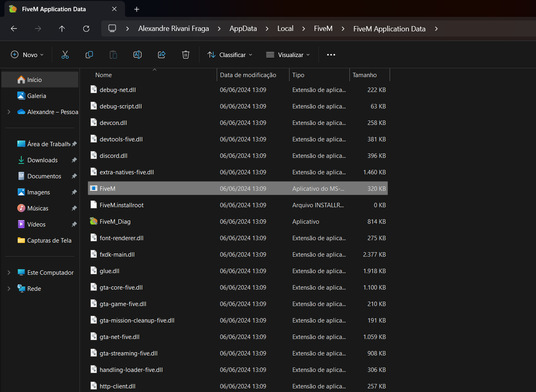Click the FiveM.installroot blank file icon
Viewport: 536px width, 392px height.
94,205
